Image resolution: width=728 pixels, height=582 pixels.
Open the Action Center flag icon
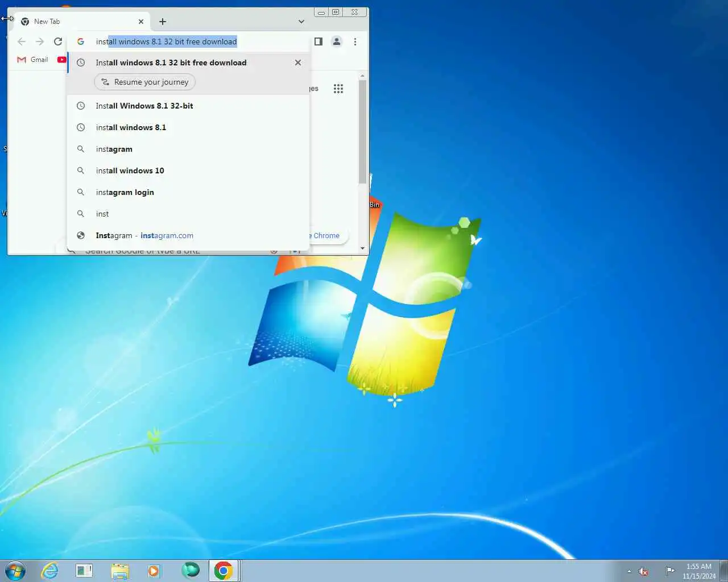click(670, 571)
